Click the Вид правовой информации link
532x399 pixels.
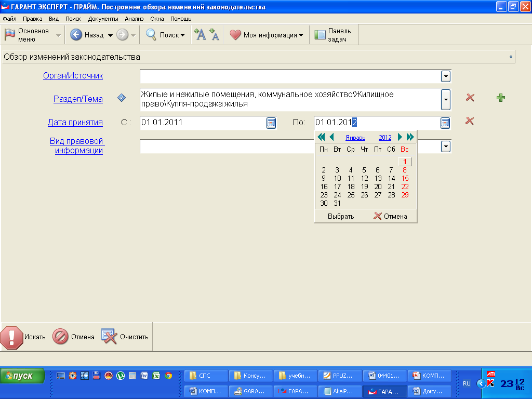click(77, 145)
